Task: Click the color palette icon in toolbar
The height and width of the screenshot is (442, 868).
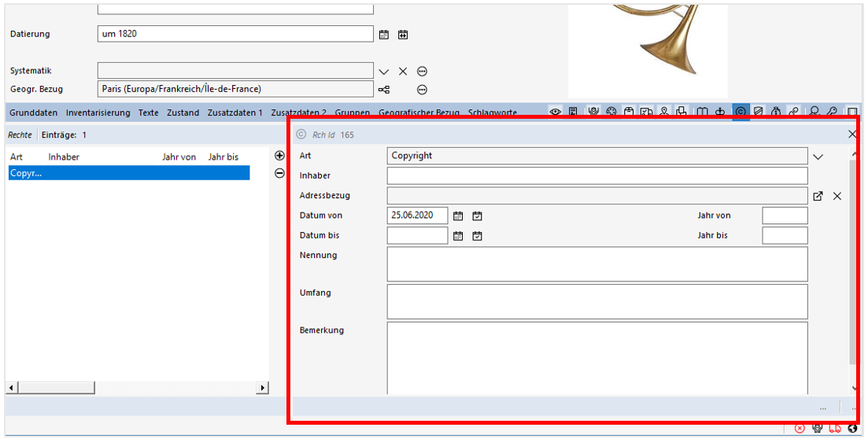Action: [x=611, y=112]
